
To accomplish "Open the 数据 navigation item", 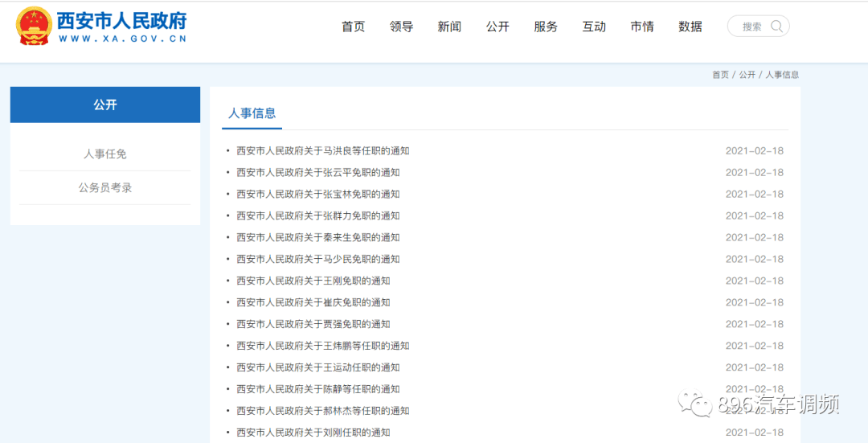I will tap(690, 27).
